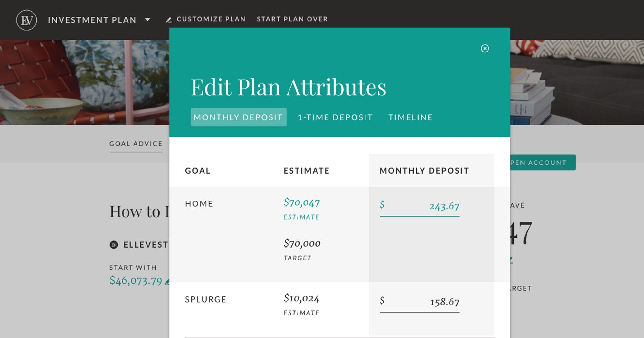Click the Ellevest EV logo in header

coord(26,20)
